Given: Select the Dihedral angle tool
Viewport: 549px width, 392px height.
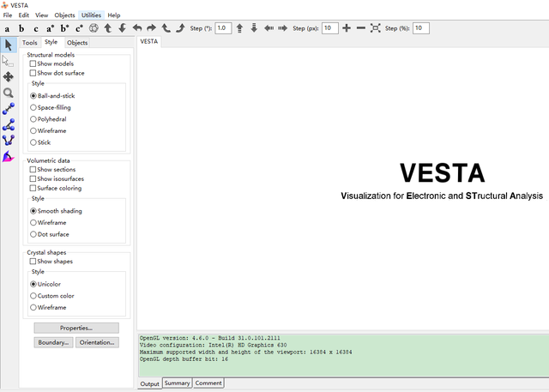Looking at the screenshot, I should [9, 141].
